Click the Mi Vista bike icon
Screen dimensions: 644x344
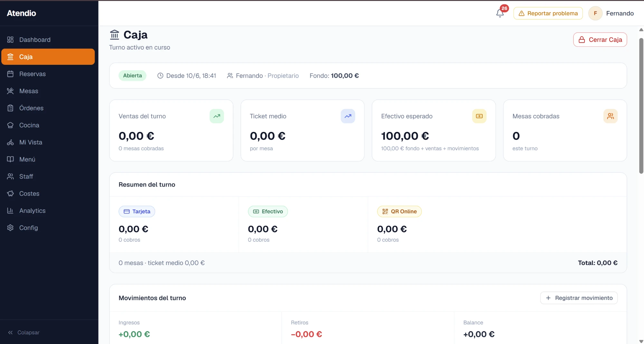pos(10,142)
